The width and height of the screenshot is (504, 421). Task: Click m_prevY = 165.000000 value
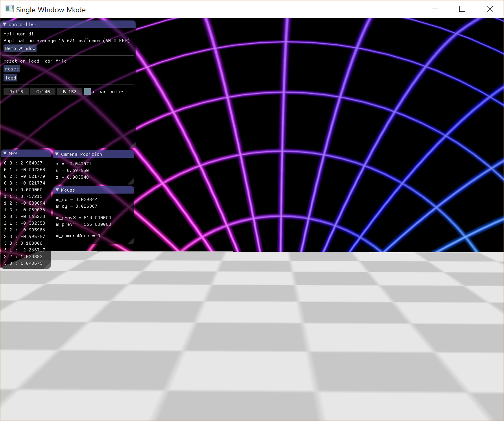(x=83, y=224)
